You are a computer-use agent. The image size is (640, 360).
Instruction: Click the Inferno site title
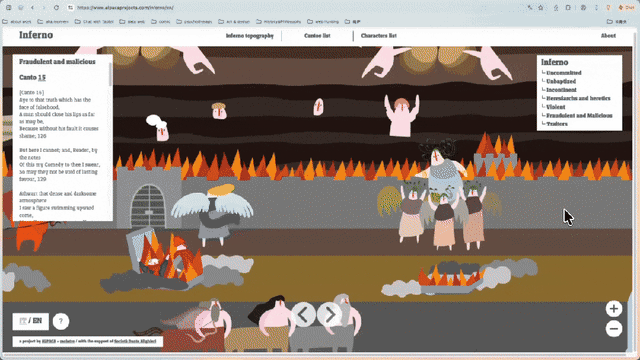click(36, 35)
